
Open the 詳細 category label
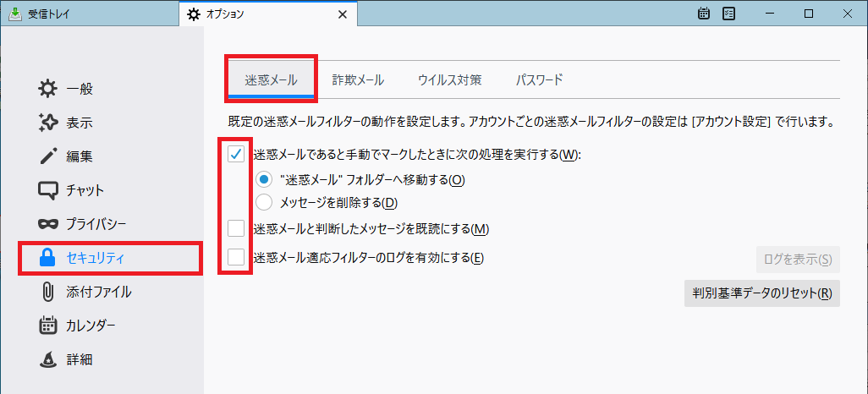click(x=80, y=359)
